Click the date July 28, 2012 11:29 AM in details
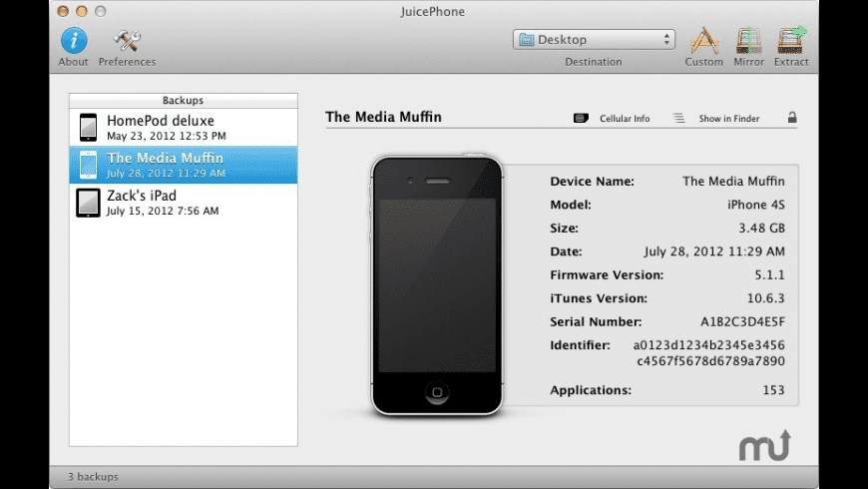 click(x=714, y=251)
